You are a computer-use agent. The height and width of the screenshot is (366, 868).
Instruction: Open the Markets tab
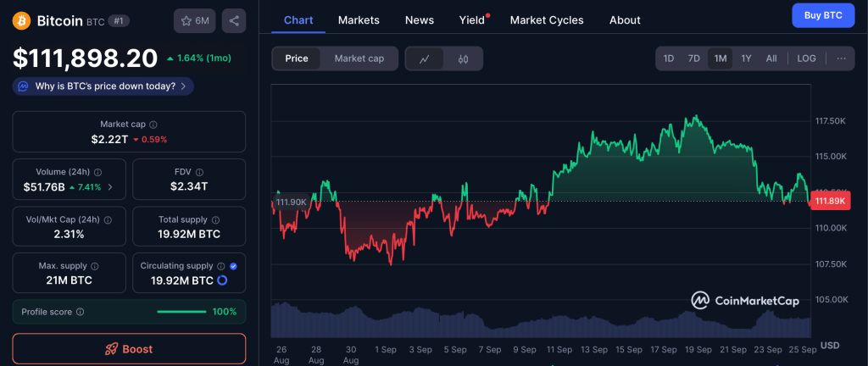(359, 19)
